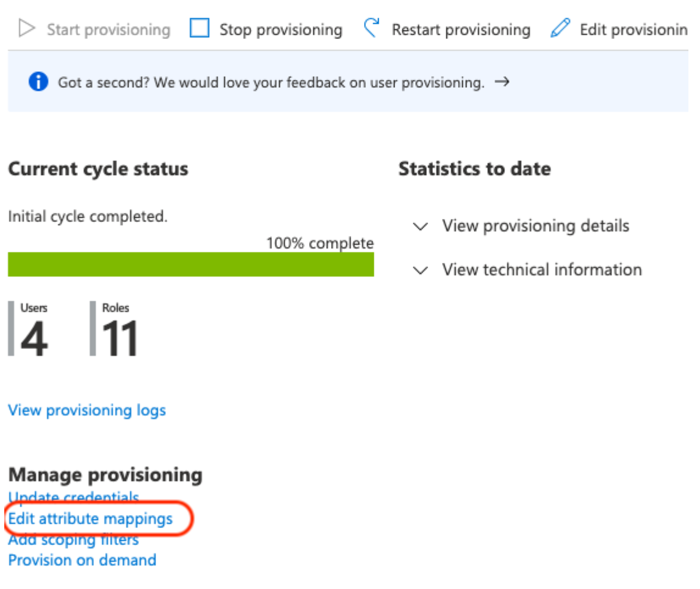
Task: Click the blue info icon in banner
Action: click(38, 82)
